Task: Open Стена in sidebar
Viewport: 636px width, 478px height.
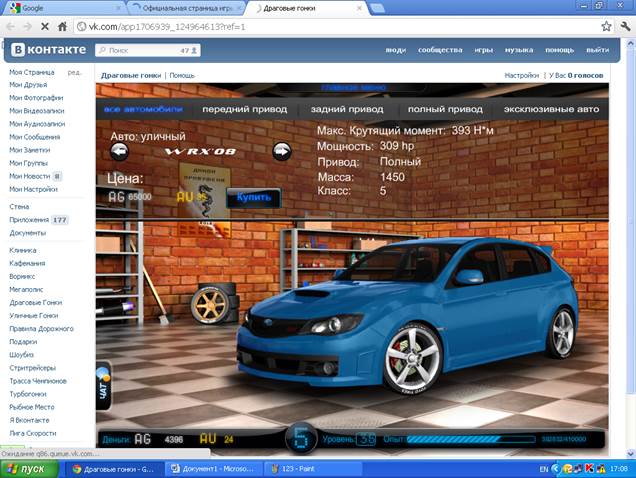Action: click(19, 207)
